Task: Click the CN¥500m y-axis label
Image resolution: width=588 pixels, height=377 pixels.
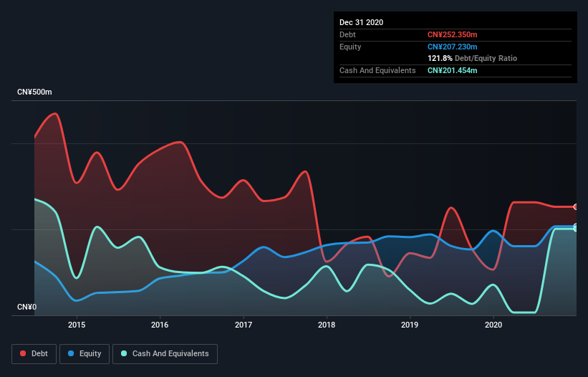Action: pyautogui.click(x=34, y=92)
